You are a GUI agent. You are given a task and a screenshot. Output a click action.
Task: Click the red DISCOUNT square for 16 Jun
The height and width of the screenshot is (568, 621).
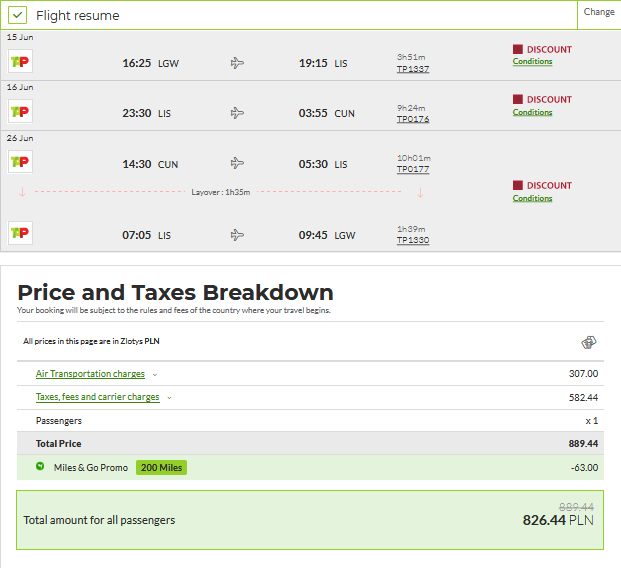[518, 99]
